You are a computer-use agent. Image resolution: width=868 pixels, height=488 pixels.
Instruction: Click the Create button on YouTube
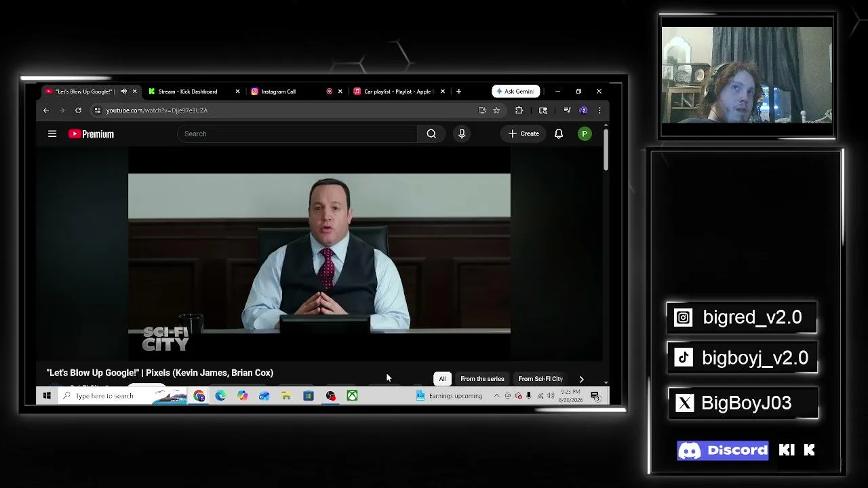524,134
